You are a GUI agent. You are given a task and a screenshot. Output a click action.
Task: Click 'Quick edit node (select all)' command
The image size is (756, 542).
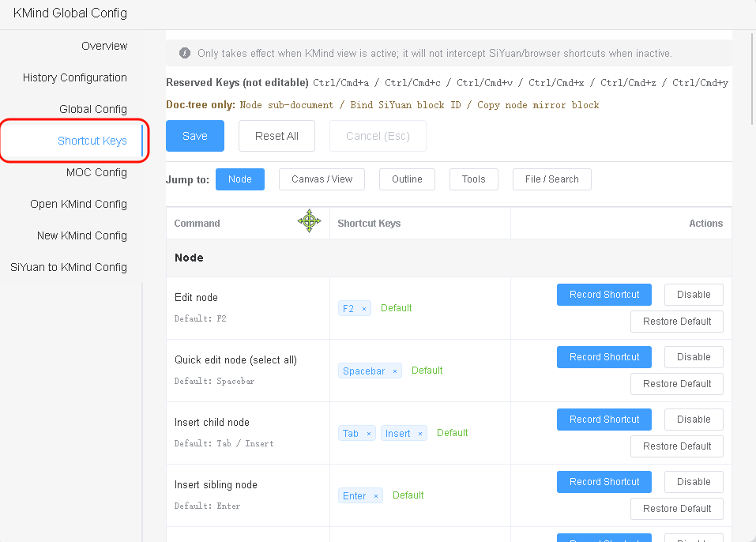pyautogui.click(x=235, y=359)
